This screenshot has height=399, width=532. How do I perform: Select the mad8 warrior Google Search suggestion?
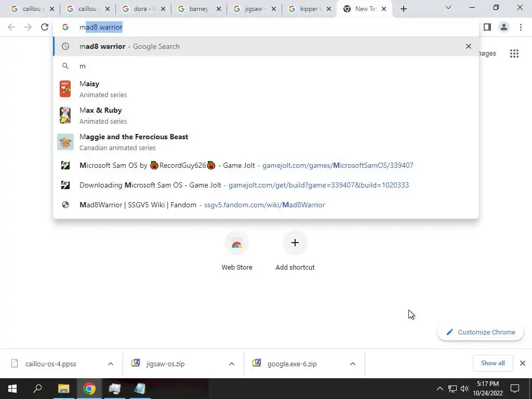tap(266, 46)
